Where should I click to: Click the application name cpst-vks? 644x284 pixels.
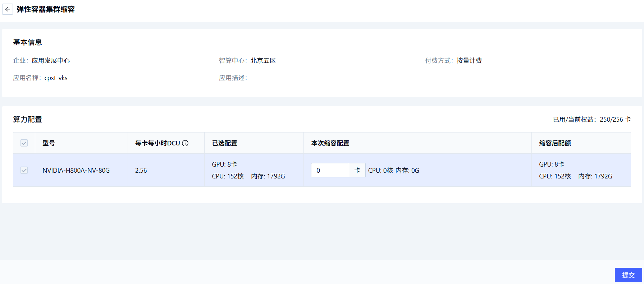[56, 78]
